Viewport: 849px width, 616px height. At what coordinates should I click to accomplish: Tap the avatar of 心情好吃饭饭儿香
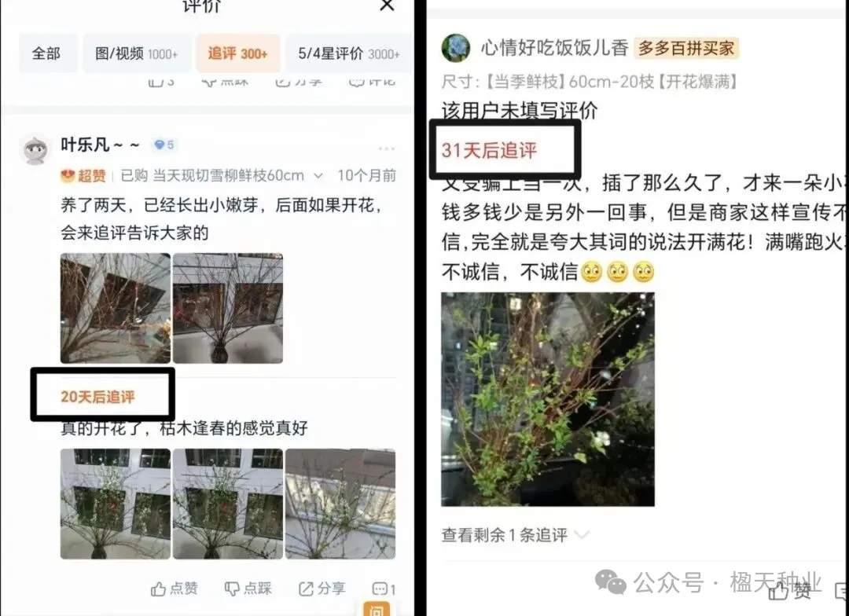[x=456, y=48]
